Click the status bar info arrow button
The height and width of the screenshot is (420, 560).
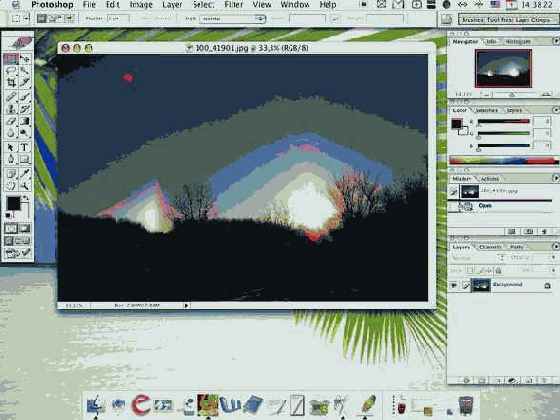(x=186, y=306)
